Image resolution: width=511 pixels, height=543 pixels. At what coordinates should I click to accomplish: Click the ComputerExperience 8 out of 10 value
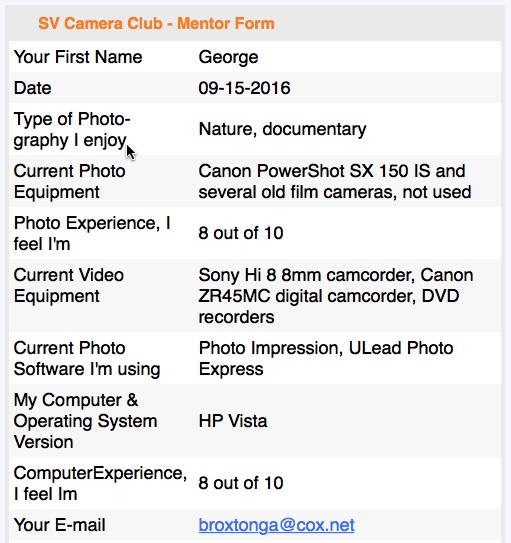click(x=241, y=483)
